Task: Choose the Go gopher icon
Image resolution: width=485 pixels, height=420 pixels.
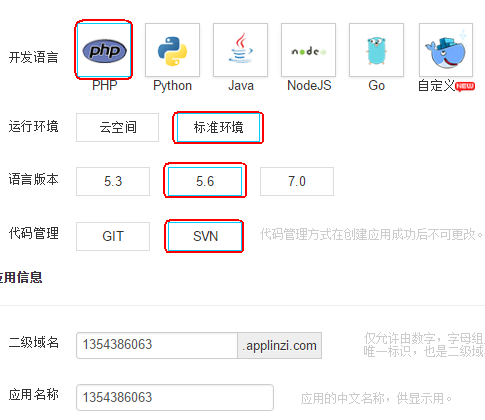Action: click(376, 50)
